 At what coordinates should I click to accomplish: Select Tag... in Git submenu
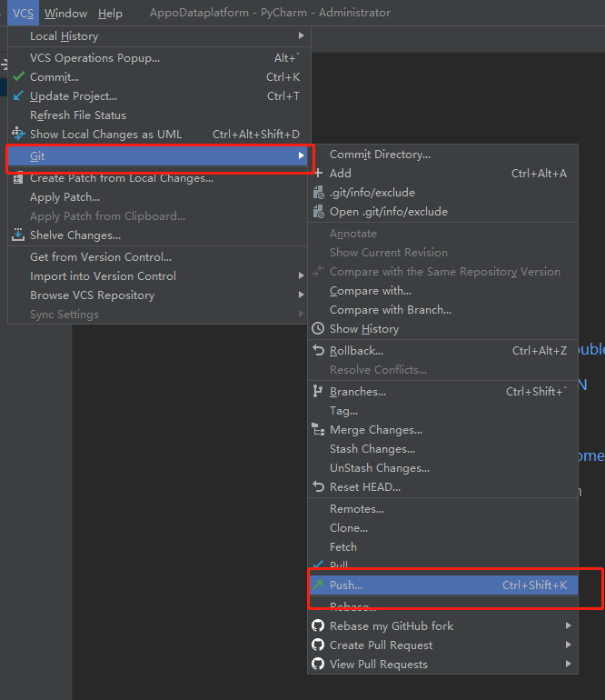coord(442,411)
